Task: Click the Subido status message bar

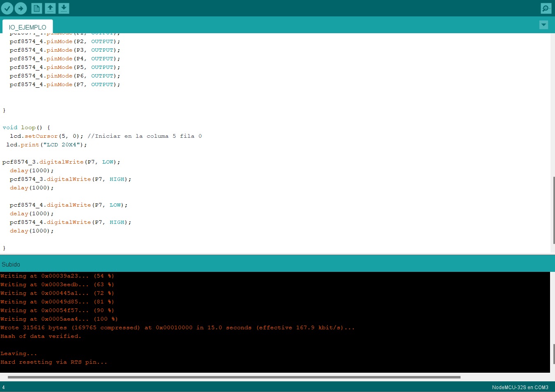Action: (11, 264)
